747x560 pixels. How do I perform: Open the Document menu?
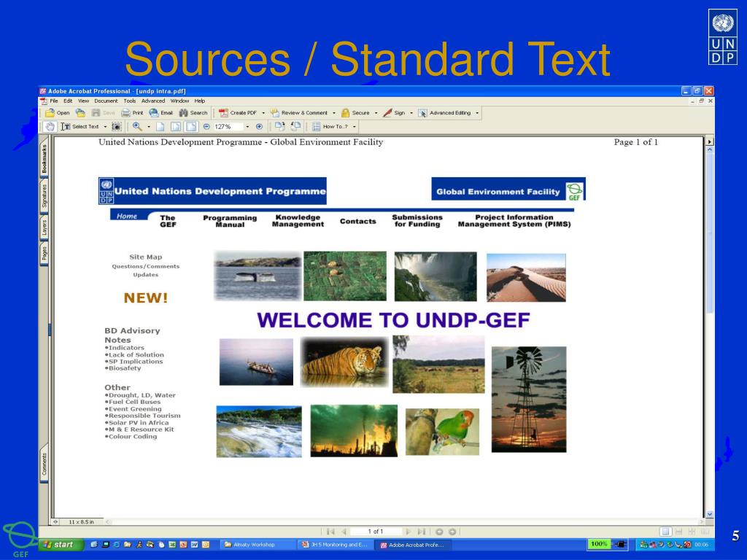106,101
